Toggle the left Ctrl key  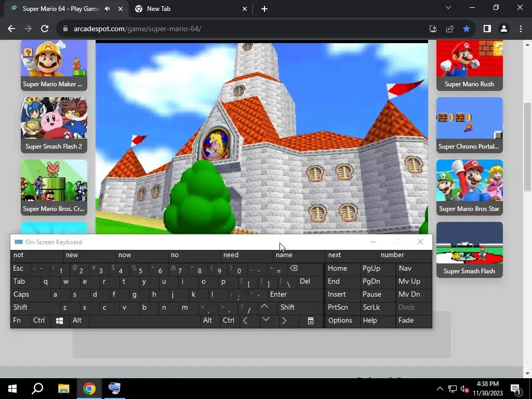pos(40,321)
